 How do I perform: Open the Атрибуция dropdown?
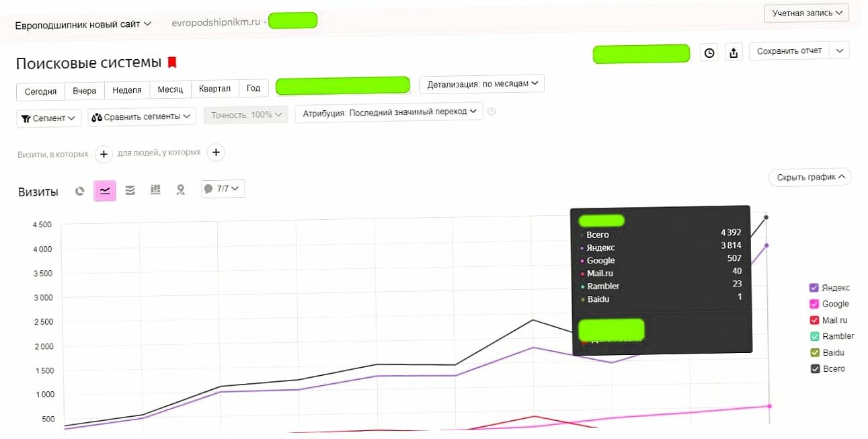[x=389, y=112]
